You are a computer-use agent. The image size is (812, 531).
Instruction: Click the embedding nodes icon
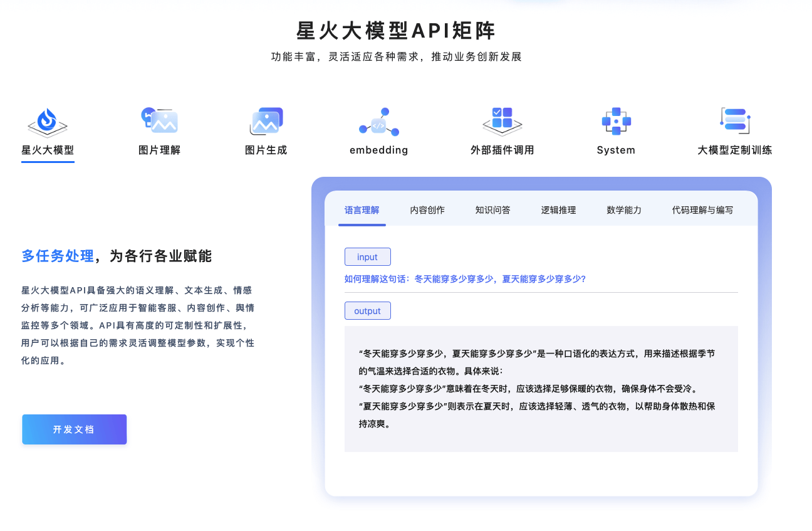pyautogui.click(x=379, y=122)
